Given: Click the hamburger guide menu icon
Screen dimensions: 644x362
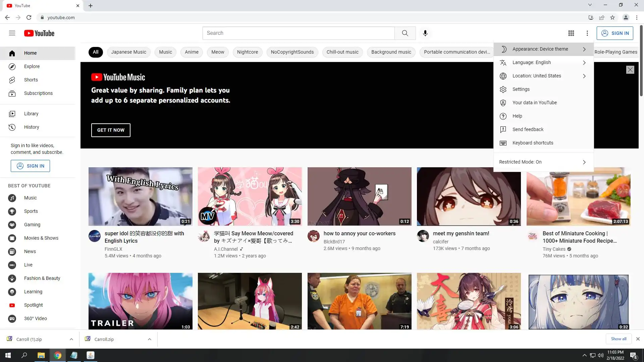Looking at the screenshot, I should click(12, 33).
